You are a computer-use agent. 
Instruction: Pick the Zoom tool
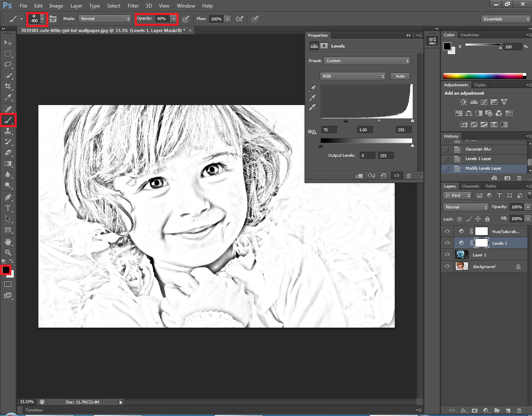(x=8, y=253)
